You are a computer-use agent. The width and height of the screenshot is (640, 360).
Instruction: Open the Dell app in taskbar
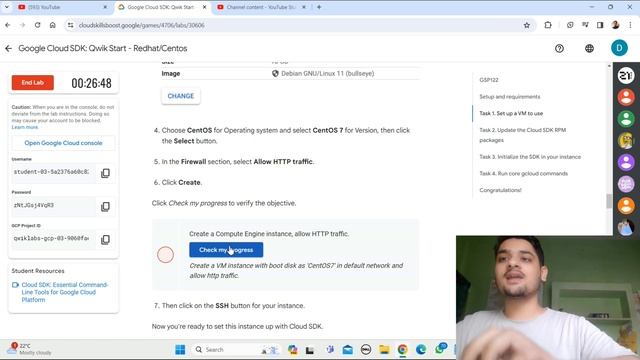coord(366,349)
